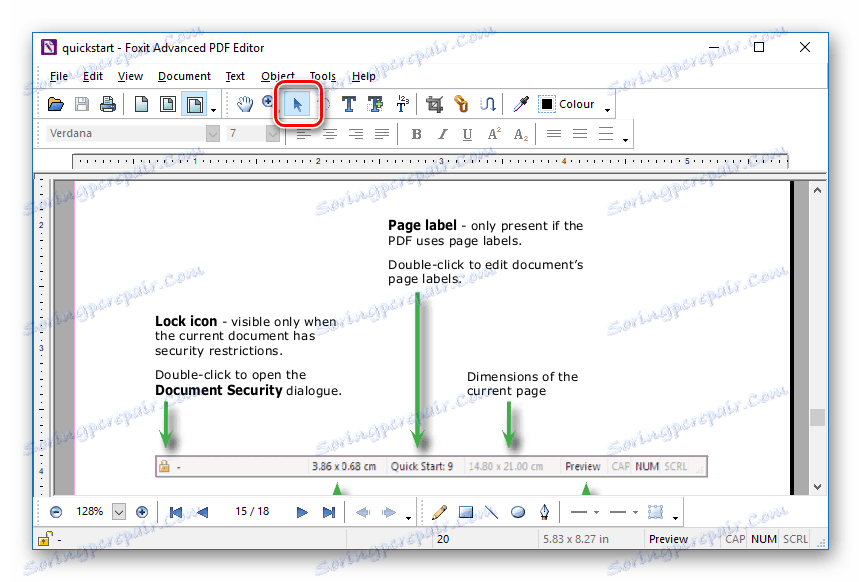This screenshot has width=861, height=582.
Task: Open the Help menu
Action: pyautogui.click(x=364, y=76)
